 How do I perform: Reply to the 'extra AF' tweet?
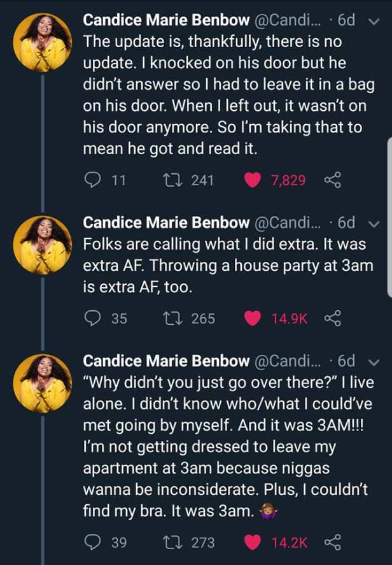[93, 318]
